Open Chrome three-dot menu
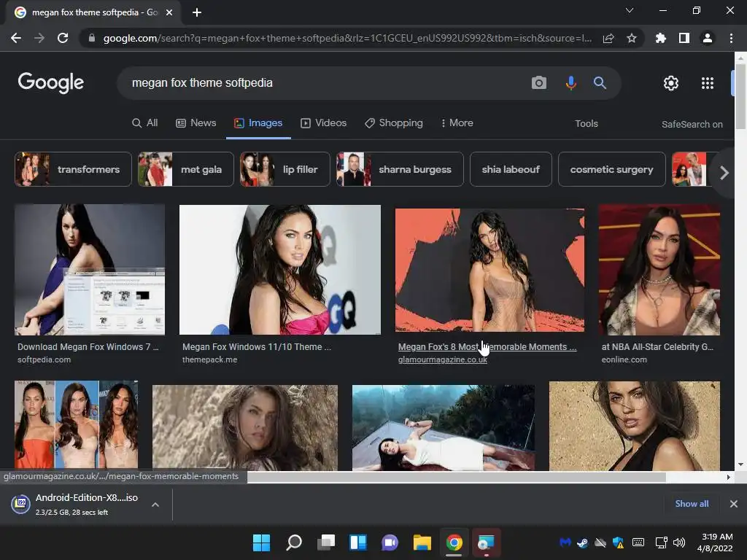Viewport: 747px width, 560px height. click(731, 38)
